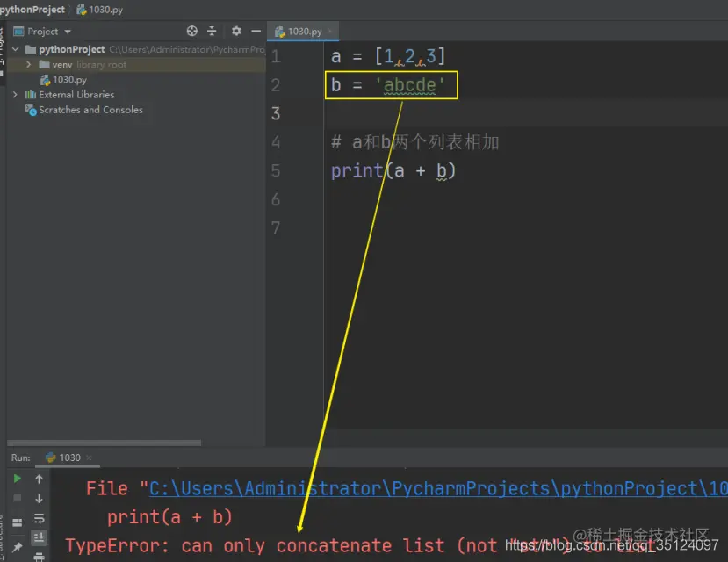Click the comment on line 4
728x562 pixels.
(415, 142)
